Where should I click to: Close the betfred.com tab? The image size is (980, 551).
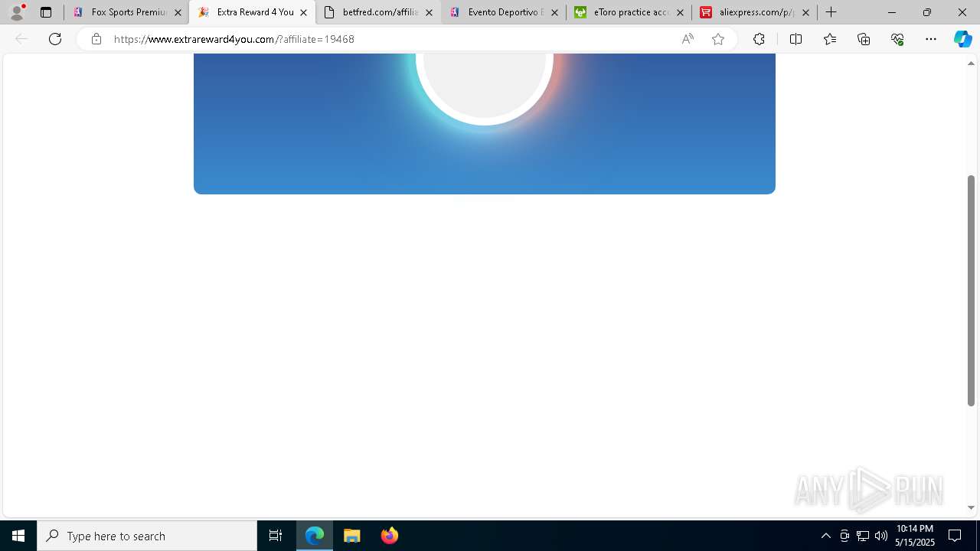click(x=429, y=13)
